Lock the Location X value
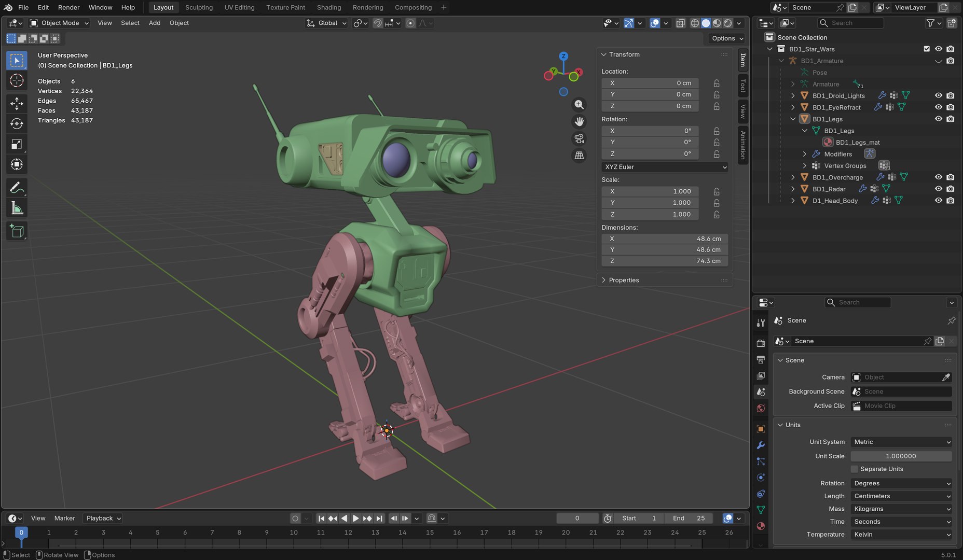 coord(717,83)
